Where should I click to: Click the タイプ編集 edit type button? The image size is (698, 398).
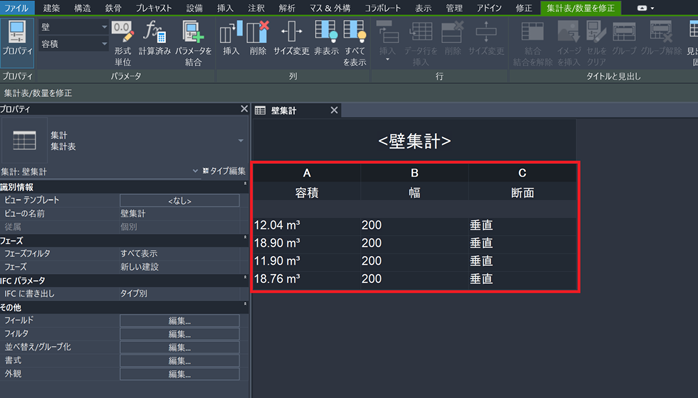click(x=224, y=171)
